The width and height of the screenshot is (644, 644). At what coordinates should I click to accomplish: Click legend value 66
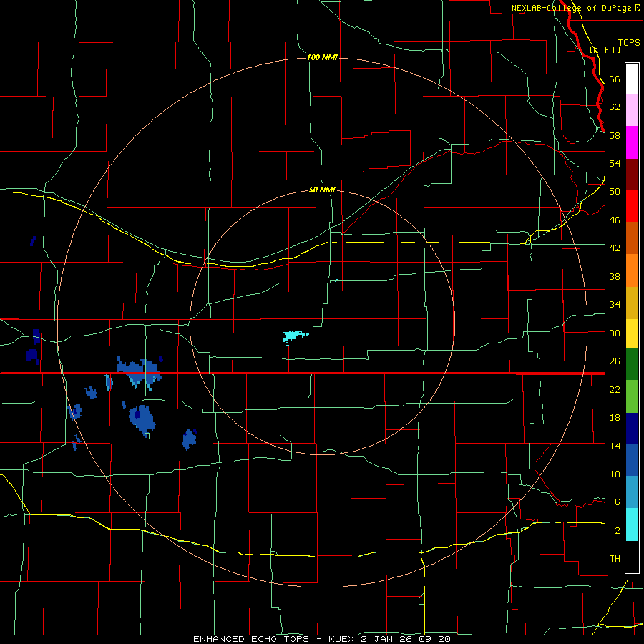pyautogui.click(x=615, y=79)
